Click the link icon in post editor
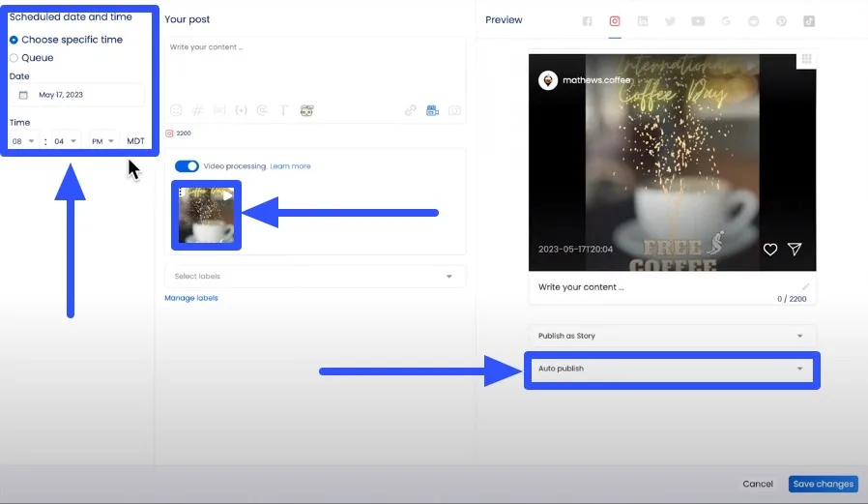Screen dimensions: 868x504 coord(411,110)
